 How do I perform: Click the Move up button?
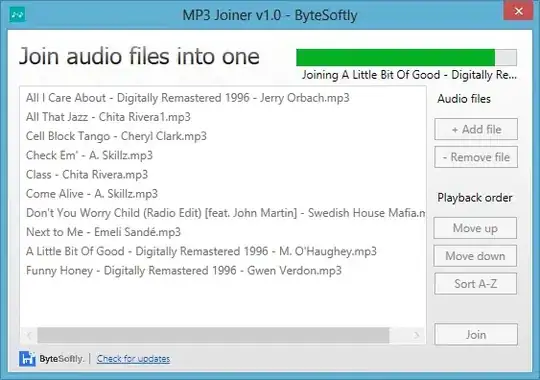pos(475,228)
